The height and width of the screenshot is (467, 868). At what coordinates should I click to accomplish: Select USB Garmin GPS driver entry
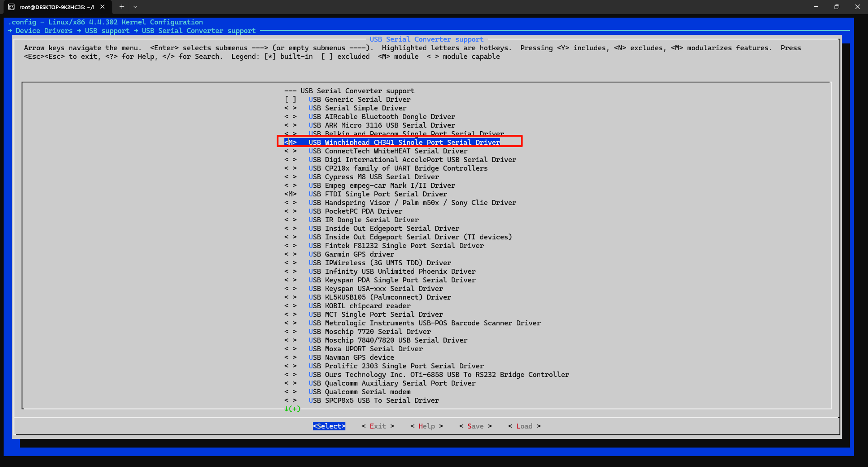tap(351, 254)
